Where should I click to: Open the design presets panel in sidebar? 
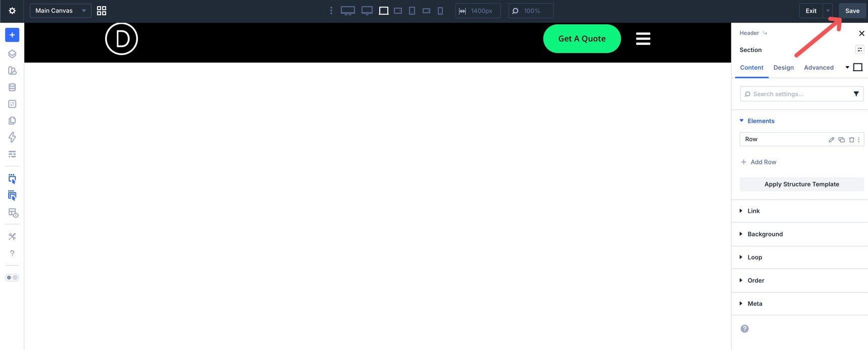[12, 71]
